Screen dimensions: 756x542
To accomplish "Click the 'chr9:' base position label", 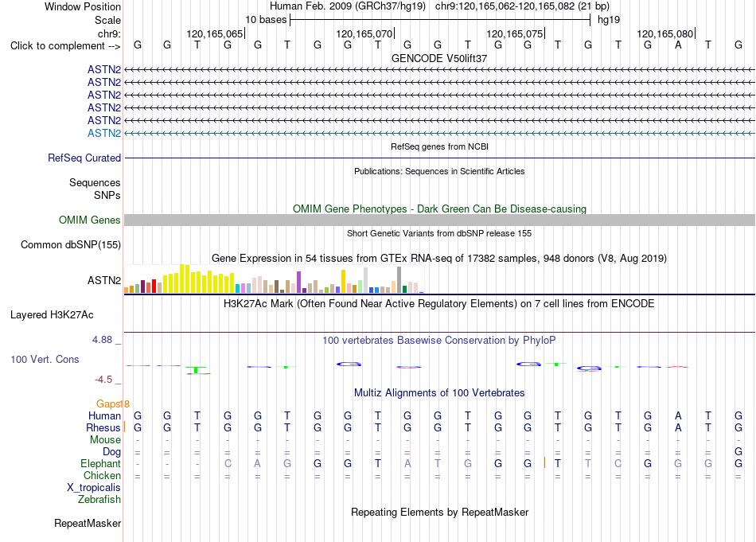I will [x=109, y=33].
